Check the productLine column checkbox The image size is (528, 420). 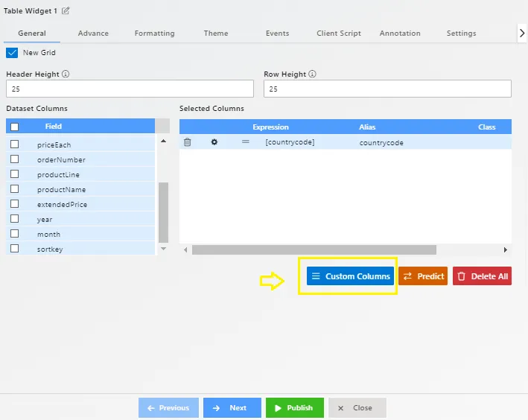[x=14, y=174]
